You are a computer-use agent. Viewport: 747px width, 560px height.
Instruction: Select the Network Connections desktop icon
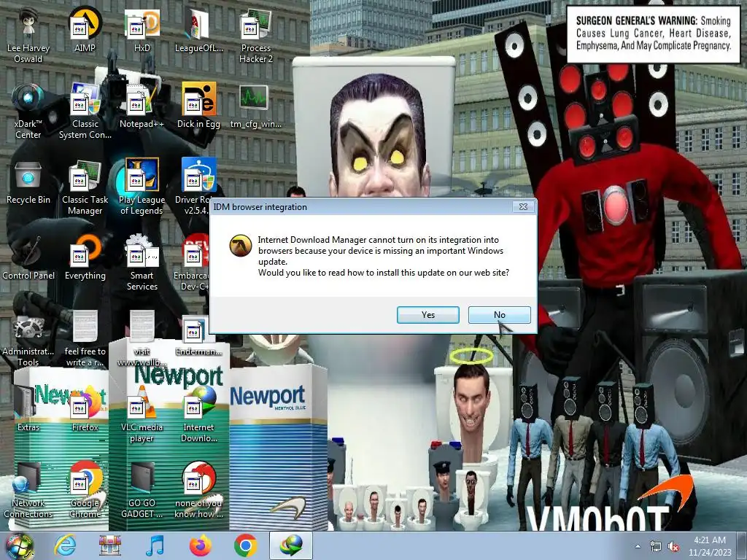click(x=28, y=491)
